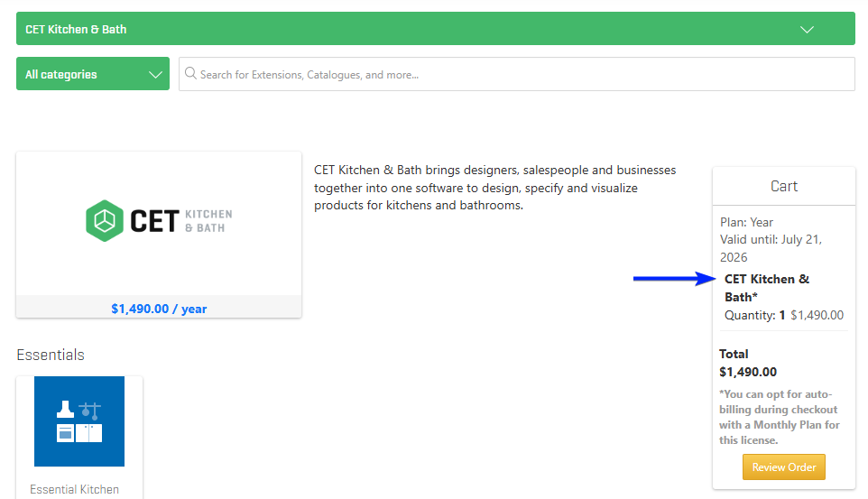Click the CET hexagon logo

pyautogui.click(x=104, y=220)
